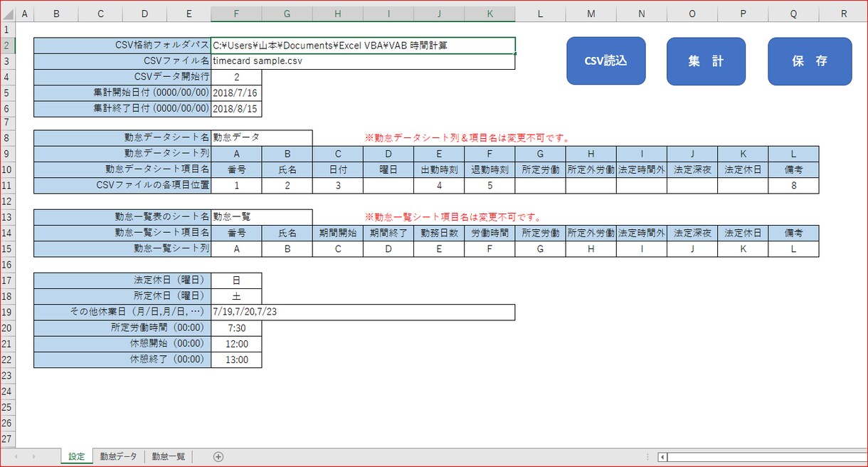Select the CSV position value under 退勤時刻
This screenshot has height=467, width=868.
[x=489, y=185]
